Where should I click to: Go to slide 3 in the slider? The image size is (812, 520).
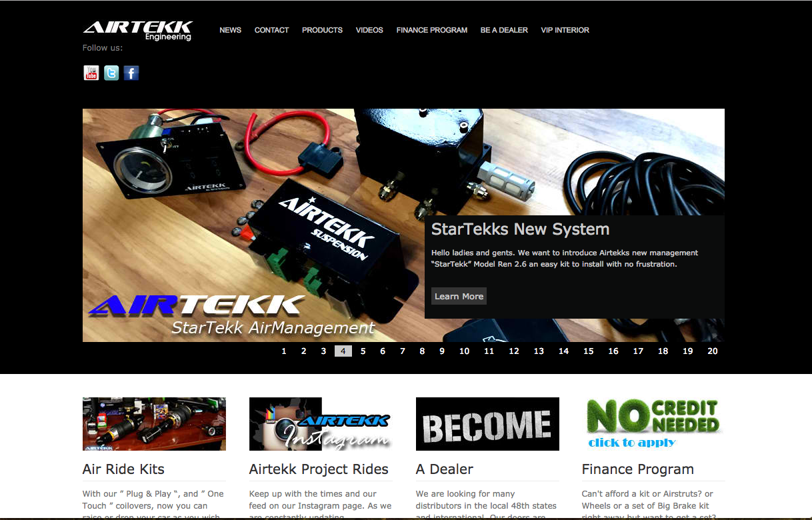click(323, 351)
